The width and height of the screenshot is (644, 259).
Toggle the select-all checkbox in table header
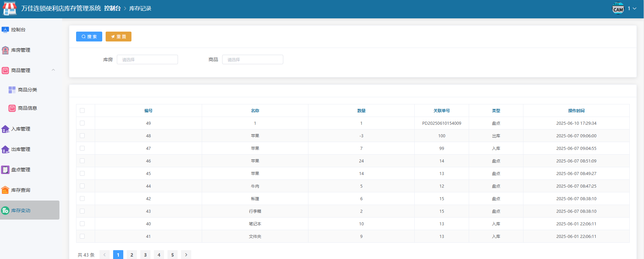click(82, 110)
